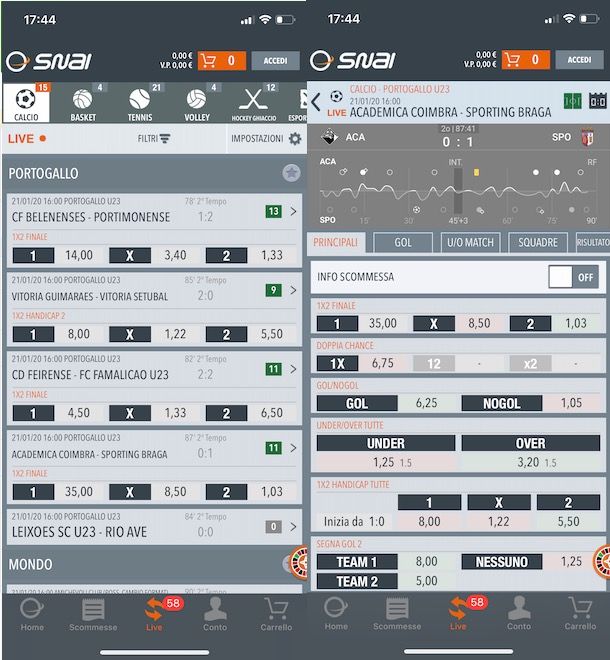
Task: Tap Accedi on the right screen
Action: pos(579,60)
